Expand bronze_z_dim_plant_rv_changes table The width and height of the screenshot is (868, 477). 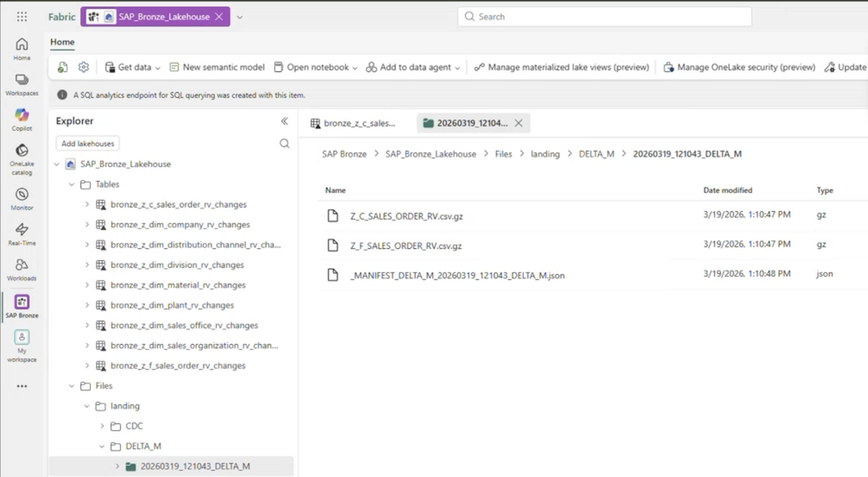click(x=87, y=305)
